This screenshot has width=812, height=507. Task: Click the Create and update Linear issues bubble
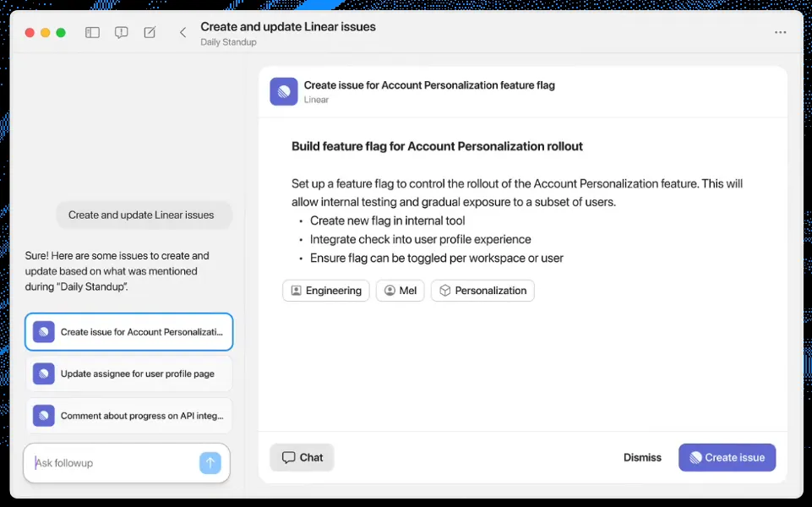tap(141, 215)
